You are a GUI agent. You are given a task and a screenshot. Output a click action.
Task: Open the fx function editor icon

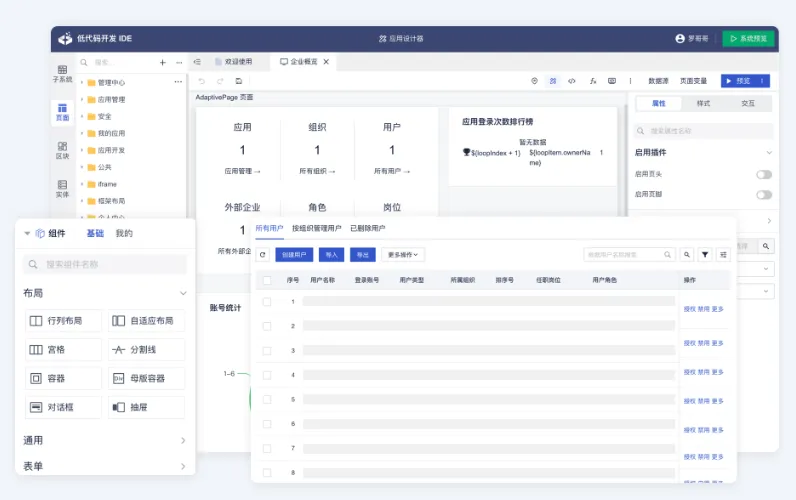click(592, 81)
